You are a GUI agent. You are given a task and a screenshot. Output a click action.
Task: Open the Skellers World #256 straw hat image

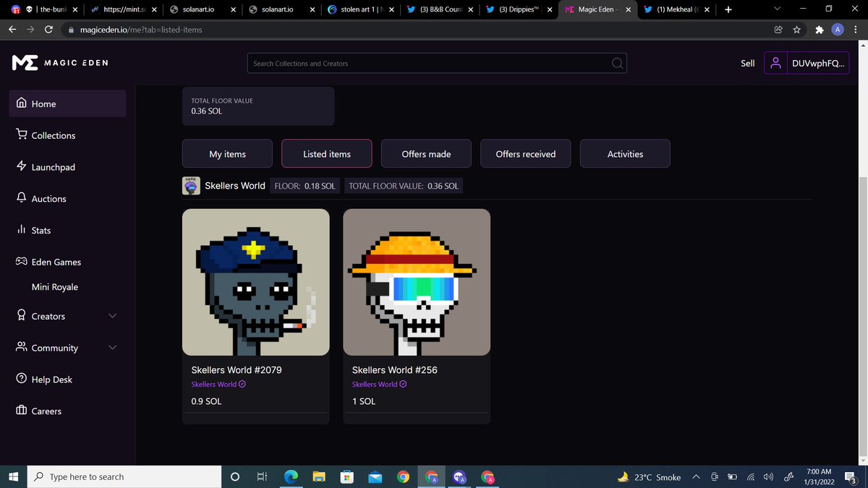pyautogui.click(x=416, y=282)
